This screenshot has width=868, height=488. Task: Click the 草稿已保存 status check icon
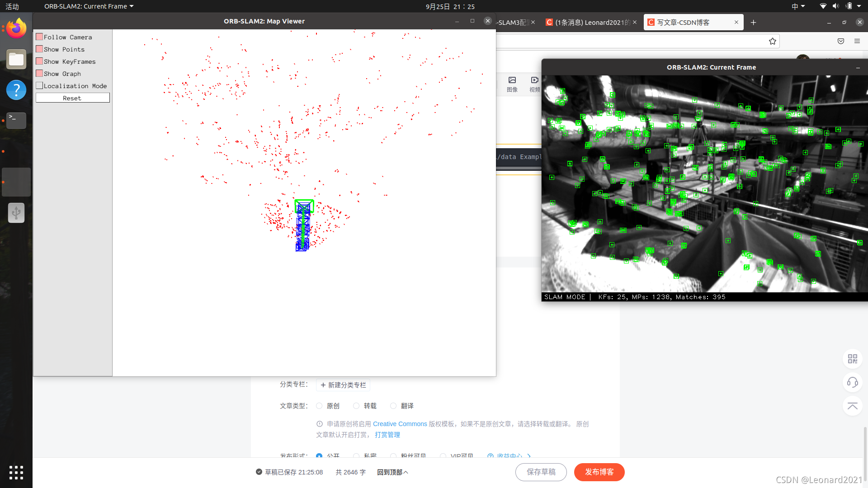click(259, 472)
